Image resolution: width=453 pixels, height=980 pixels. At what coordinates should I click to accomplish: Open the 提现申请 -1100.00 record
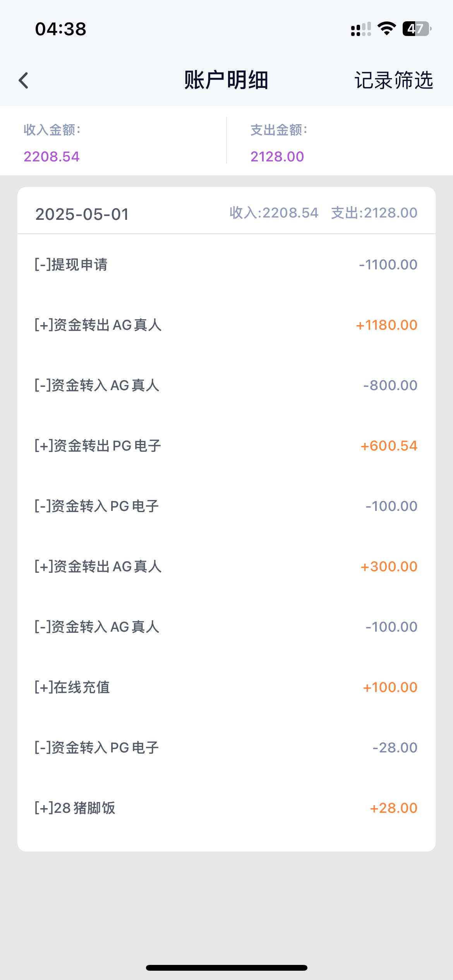point(226,265)
